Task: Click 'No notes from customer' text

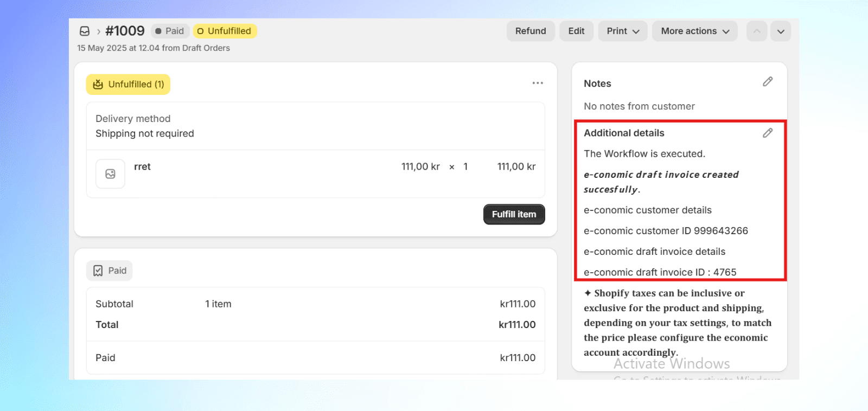Action: (639, 106)
